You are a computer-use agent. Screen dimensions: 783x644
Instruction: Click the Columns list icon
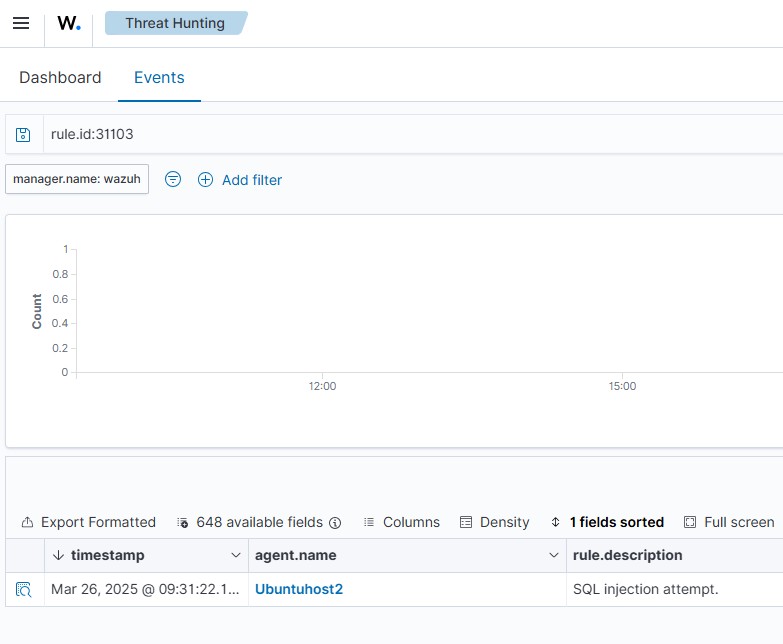369,522
